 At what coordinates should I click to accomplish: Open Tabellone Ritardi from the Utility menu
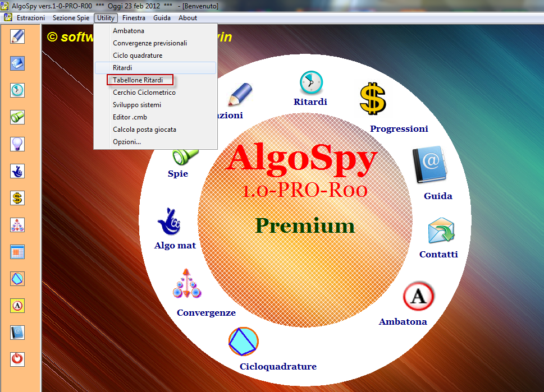[156, 80]
